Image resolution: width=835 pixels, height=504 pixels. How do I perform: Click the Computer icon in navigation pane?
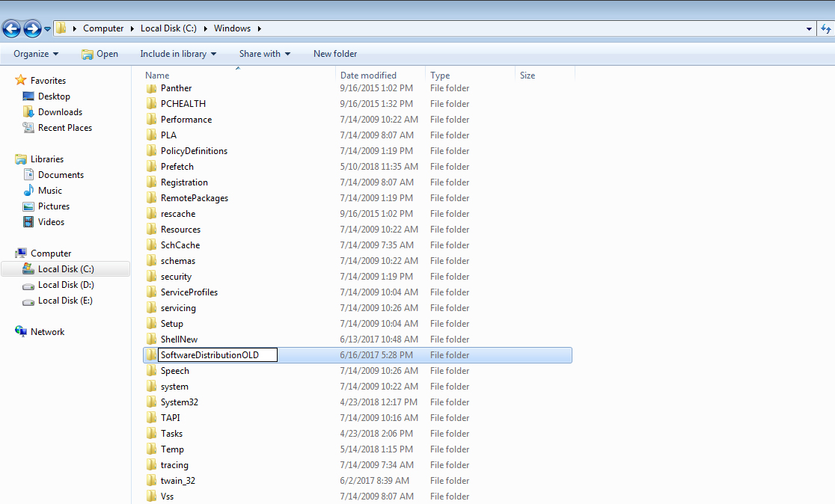(21, 253)
